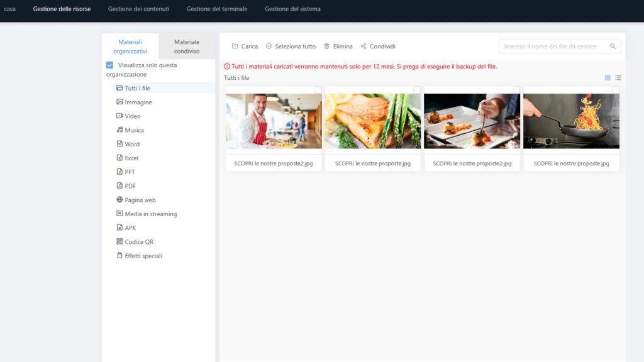Check the chef image file checkbox

(318, 90)
